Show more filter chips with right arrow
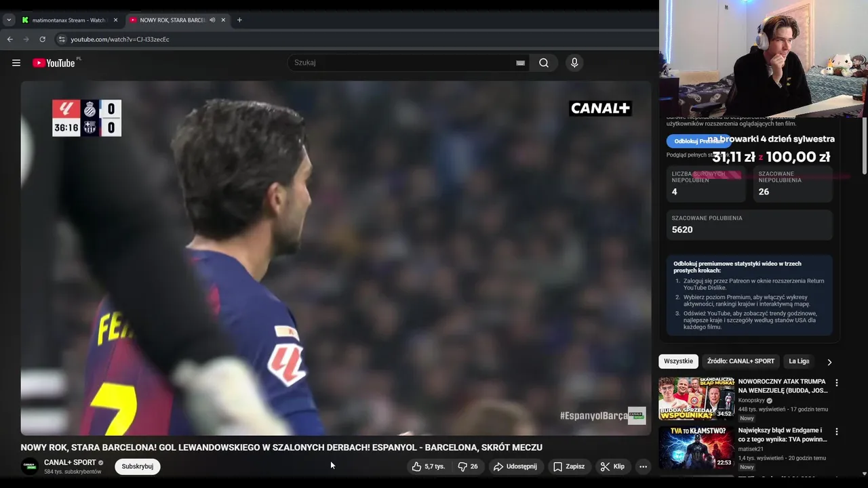 (x=829, y=362)
